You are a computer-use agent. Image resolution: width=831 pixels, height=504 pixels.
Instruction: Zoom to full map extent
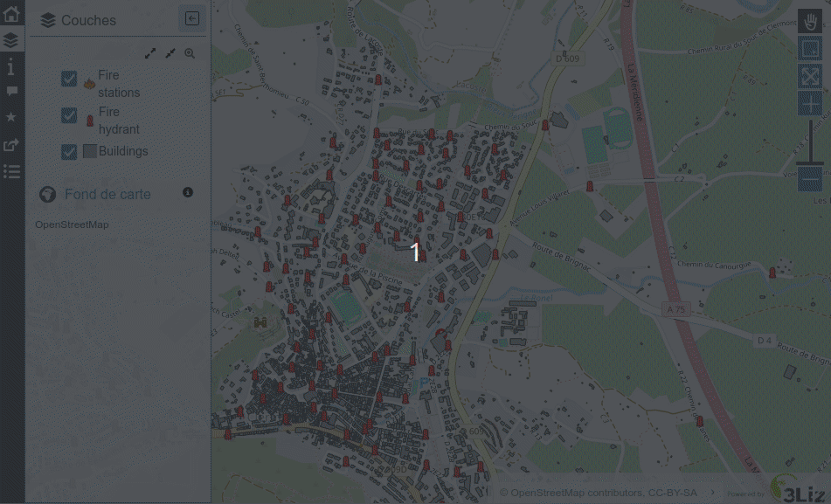tap(810, 76)
